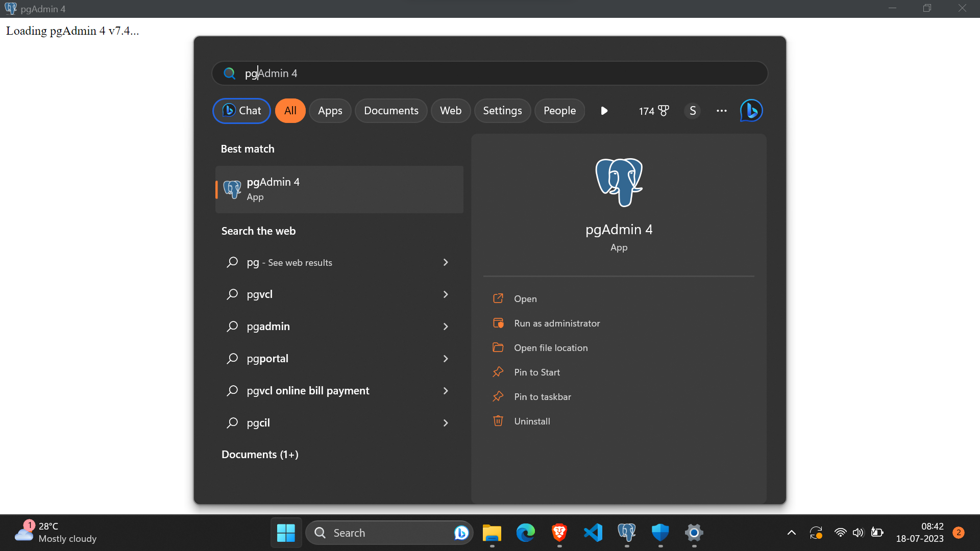The width and height of the screenshot is (980, 551).
Task: Click the search box with pgAdmin text
Action: (x=490, y=73)
